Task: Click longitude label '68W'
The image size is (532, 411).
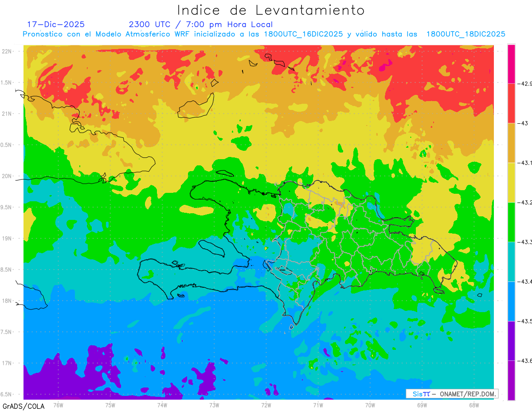Action: (474, 405)
